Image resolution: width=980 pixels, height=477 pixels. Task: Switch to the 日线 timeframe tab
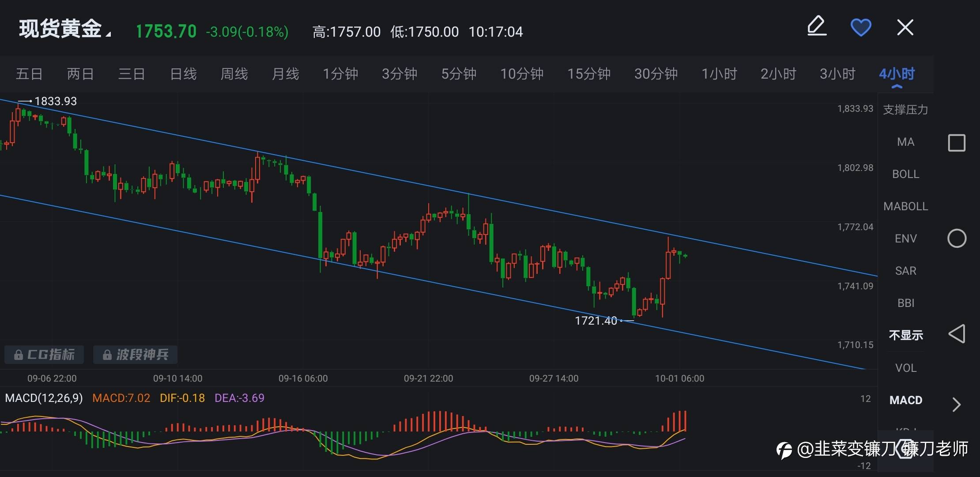click(x=183, y=74)
